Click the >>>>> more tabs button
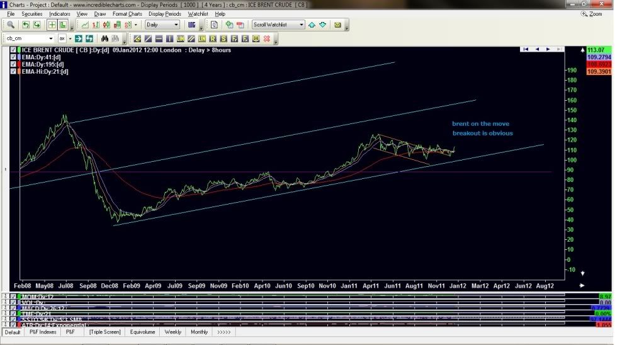The width and height of the screenshot is (644, 345). click(224, 332)
